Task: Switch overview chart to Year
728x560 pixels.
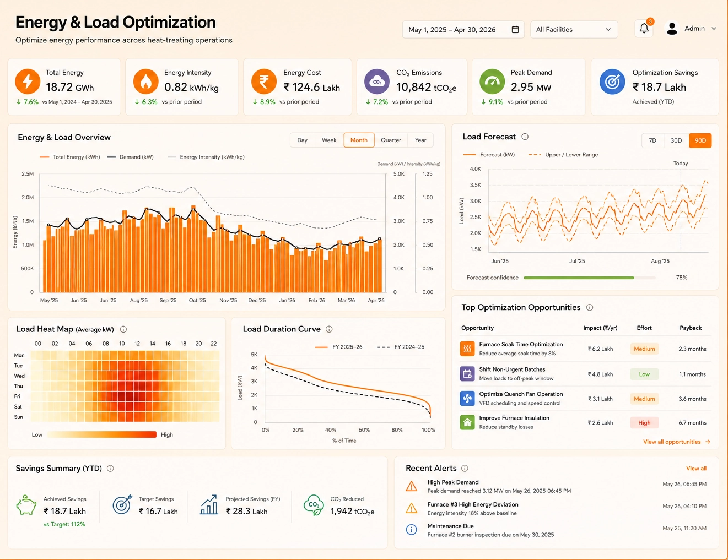Action: 420,140
